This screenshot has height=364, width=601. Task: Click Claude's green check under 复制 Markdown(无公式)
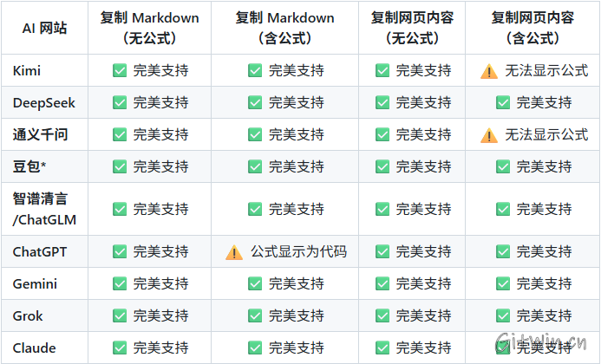click(x=120, y=348)
